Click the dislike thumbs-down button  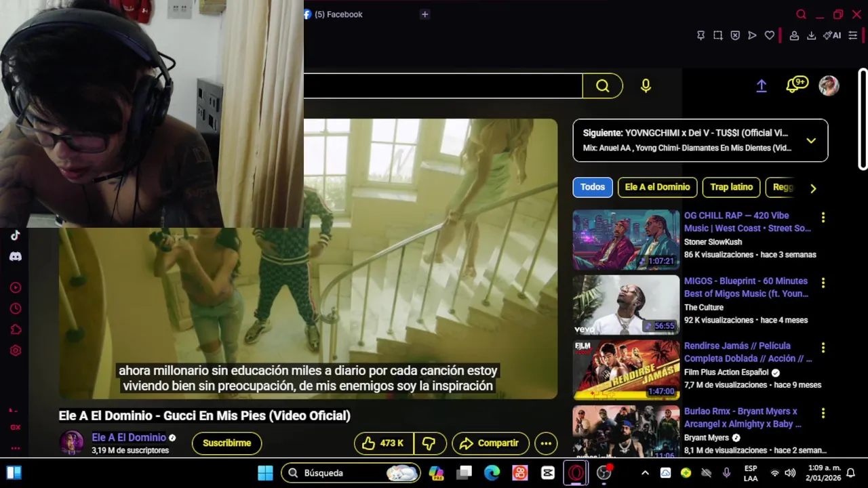click(x=429, y=443)
